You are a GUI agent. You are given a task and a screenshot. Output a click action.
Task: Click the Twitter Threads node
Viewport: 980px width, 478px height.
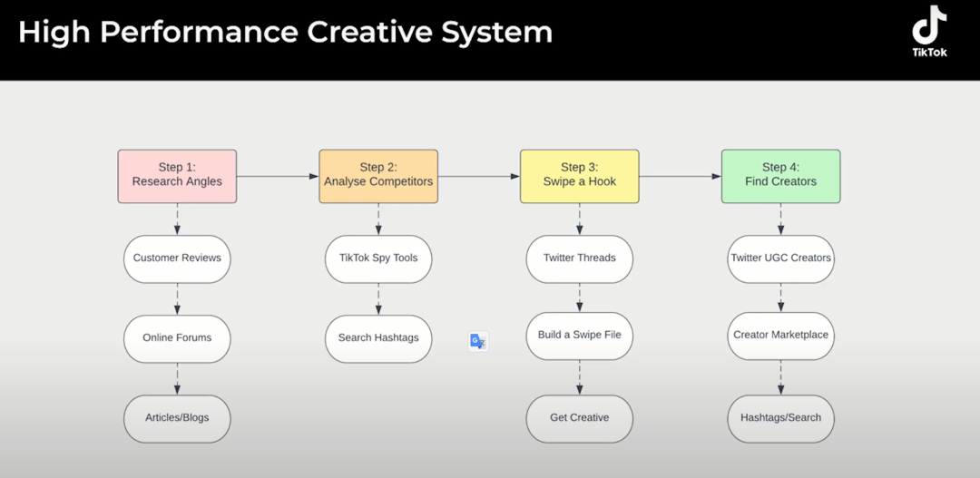coord(579,259)
